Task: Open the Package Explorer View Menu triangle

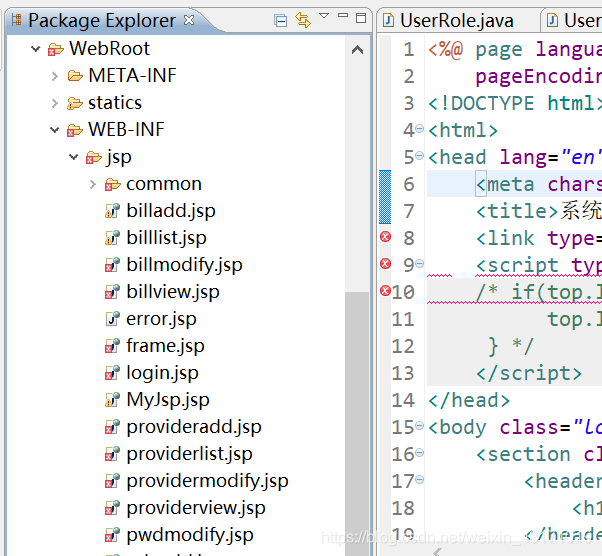Action: (x=324, y=16)
